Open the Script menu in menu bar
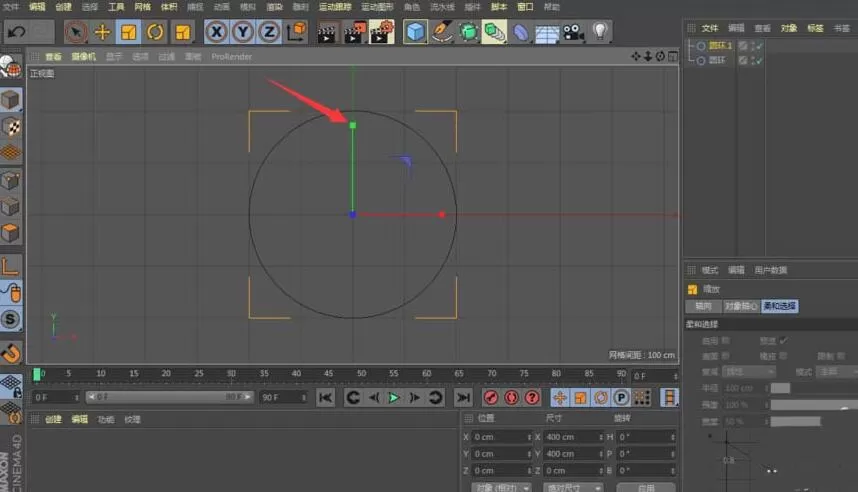Image resolution: width=858 pixels, height=492 pixels. tap(498, 7)
